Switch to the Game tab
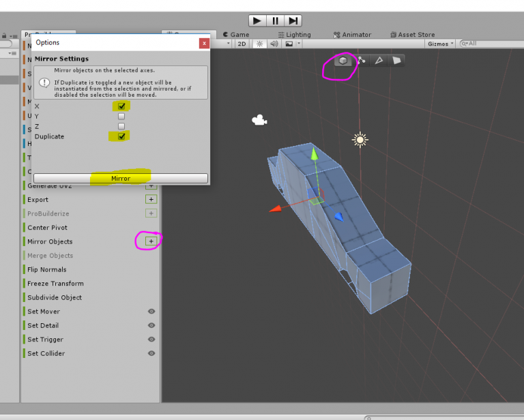The width and height of the screenshot is (524, 420). click(236, 34)
